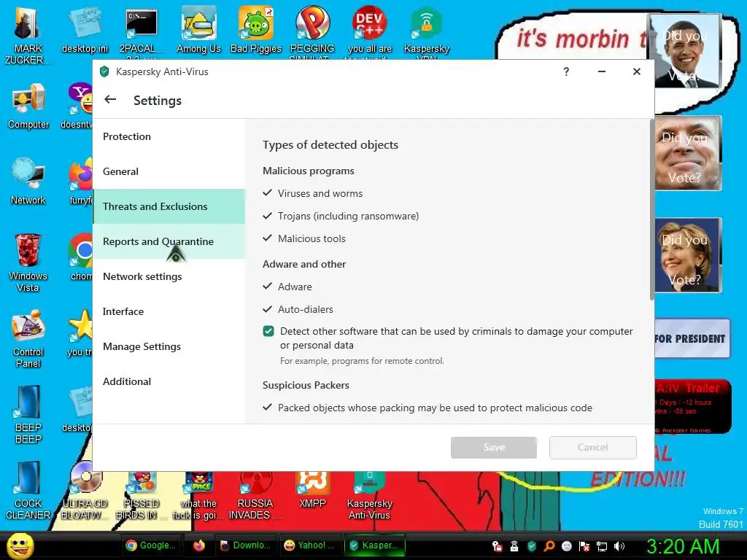Click the settings panel vertical scrollbar
This screenshot has height=560, width=747.
[x=651, y=209]
